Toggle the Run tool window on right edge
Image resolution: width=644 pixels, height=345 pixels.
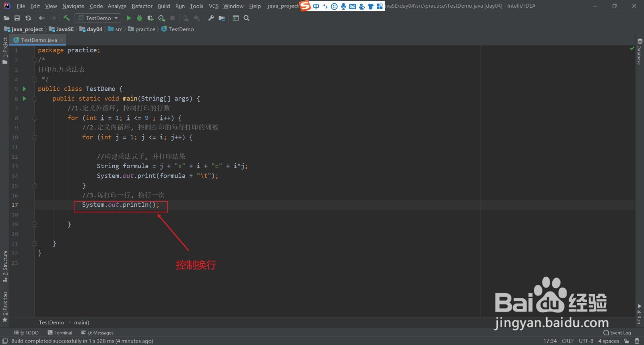639,314
